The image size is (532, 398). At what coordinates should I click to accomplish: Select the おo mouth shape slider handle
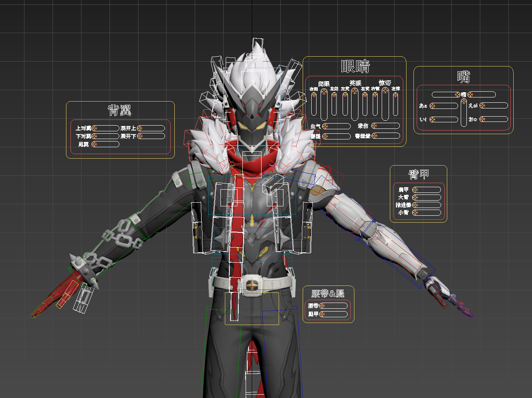pos(482,119)
